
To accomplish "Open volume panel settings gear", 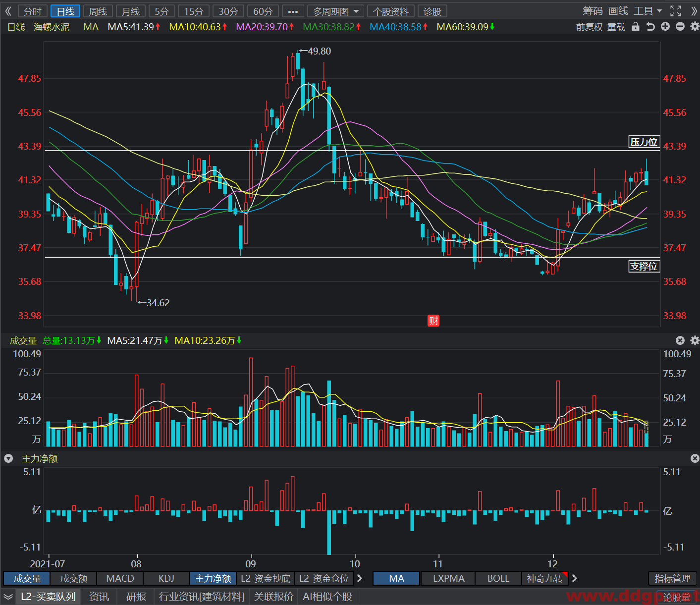I will pyautogui.click(x=695, y=340).
